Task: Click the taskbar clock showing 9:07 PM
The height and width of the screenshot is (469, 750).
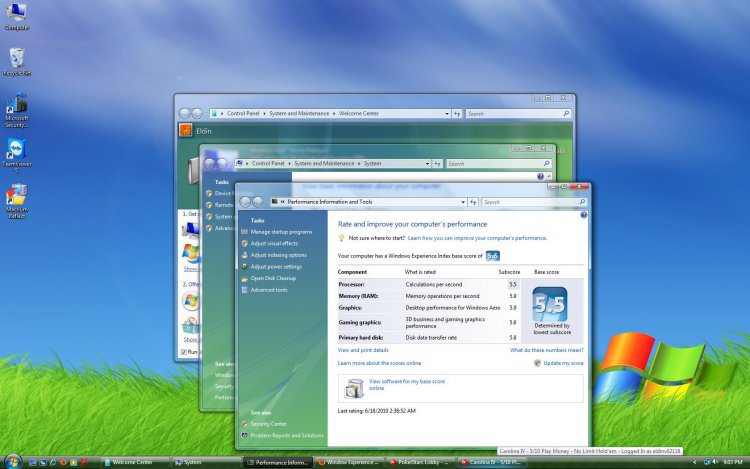Action: click(732, 462)
